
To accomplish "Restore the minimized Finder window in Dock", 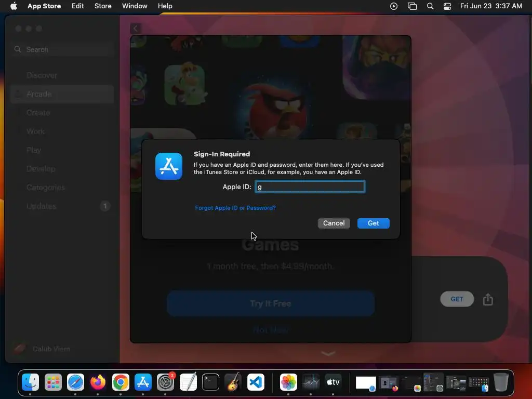I will point(478,383).
